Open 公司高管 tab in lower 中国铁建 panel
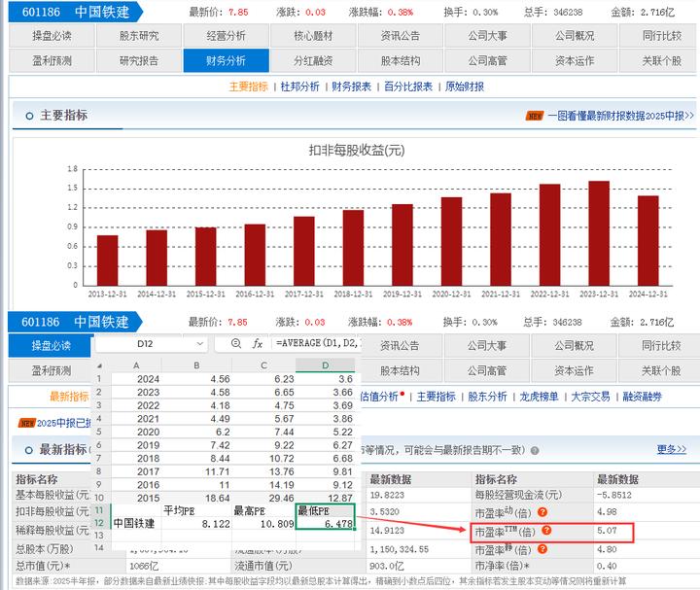 click(487, 371)
